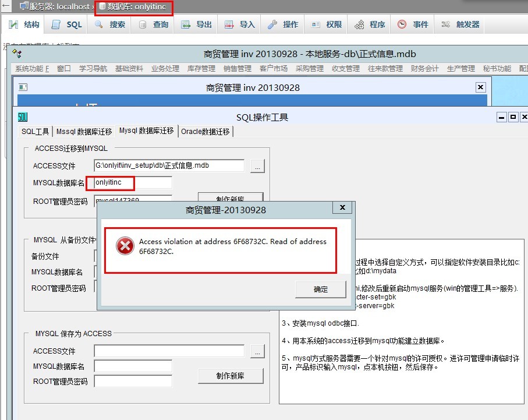Open the 触发器 (Triggers) tab
The width and height of the screenshot is (528, 420).
click(x=461, y=24)
